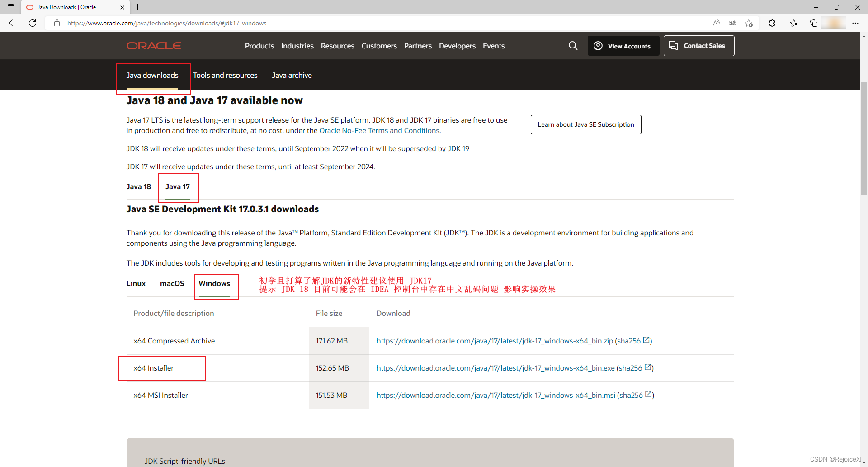Download the jdk-17 windows x64 zip link

495,341
